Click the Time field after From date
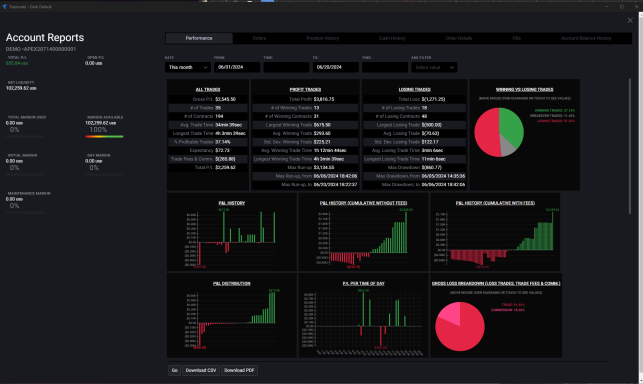 [286, 67]
